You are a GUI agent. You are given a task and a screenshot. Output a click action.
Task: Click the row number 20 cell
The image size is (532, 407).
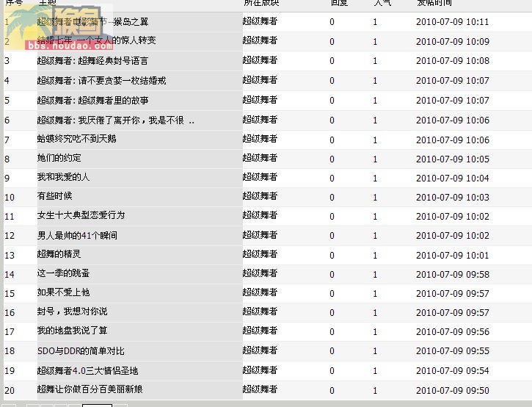10,390
